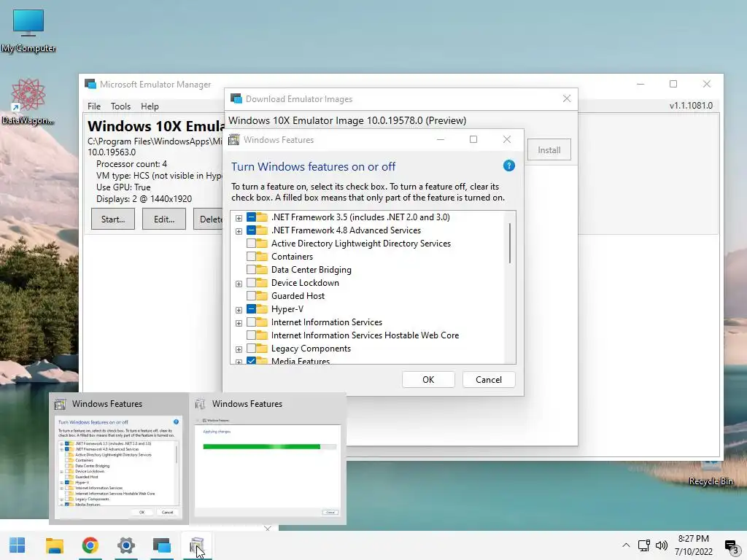Open the notification center icon

click(731, 546)
